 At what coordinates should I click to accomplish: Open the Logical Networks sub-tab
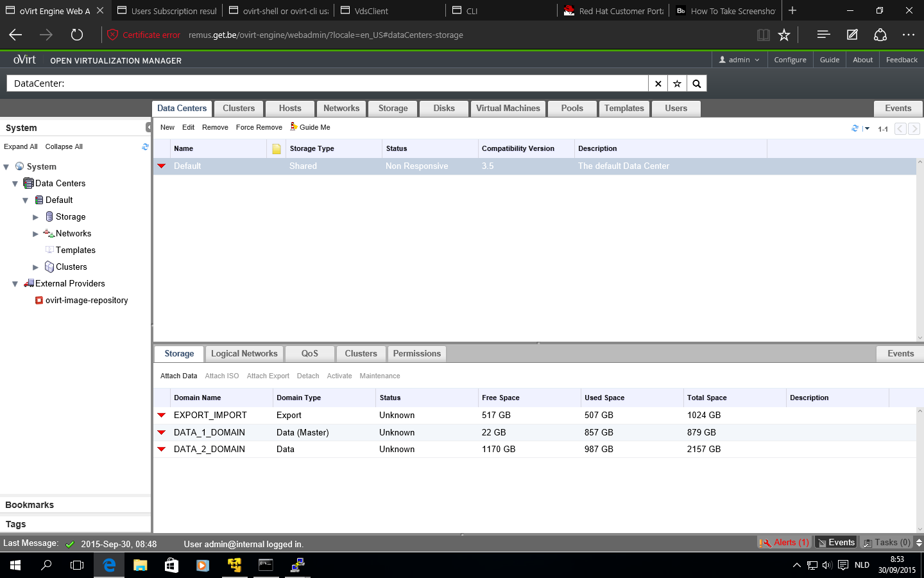244,354
